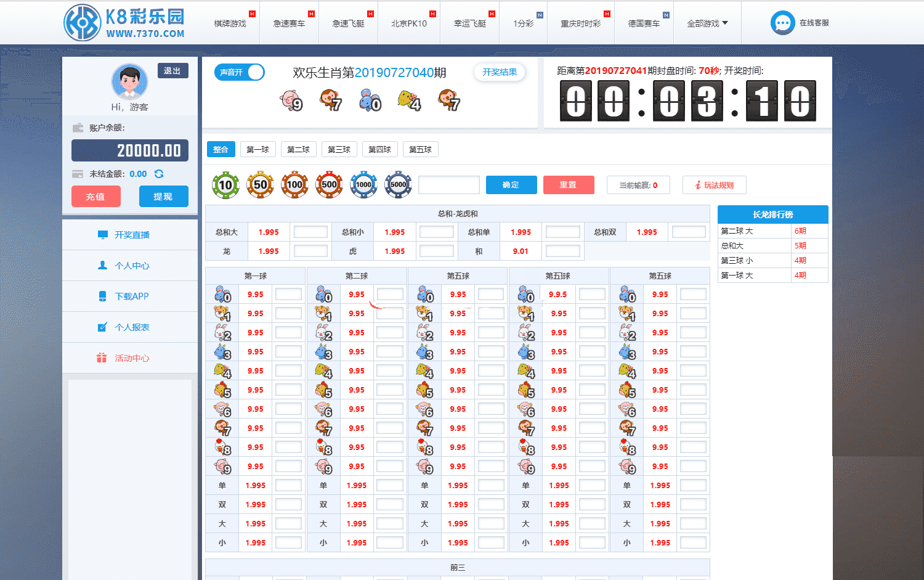Screen dimensions: 924x580
Task: Open 个人中心 in the sidebar
Action: pos(132,266)
